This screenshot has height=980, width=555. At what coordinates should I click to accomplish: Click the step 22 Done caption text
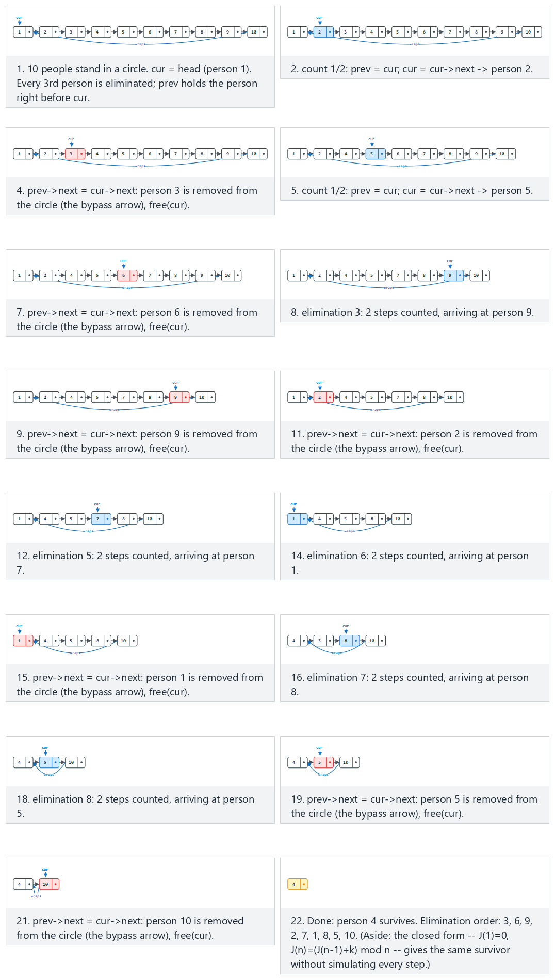tap(412, 942)
